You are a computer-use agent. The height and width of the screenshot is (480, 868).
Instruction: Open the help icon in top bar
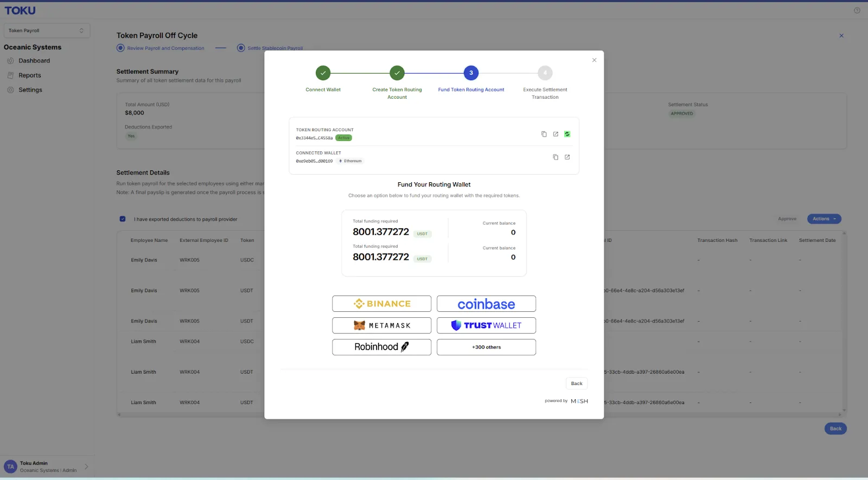coord(857,10)
